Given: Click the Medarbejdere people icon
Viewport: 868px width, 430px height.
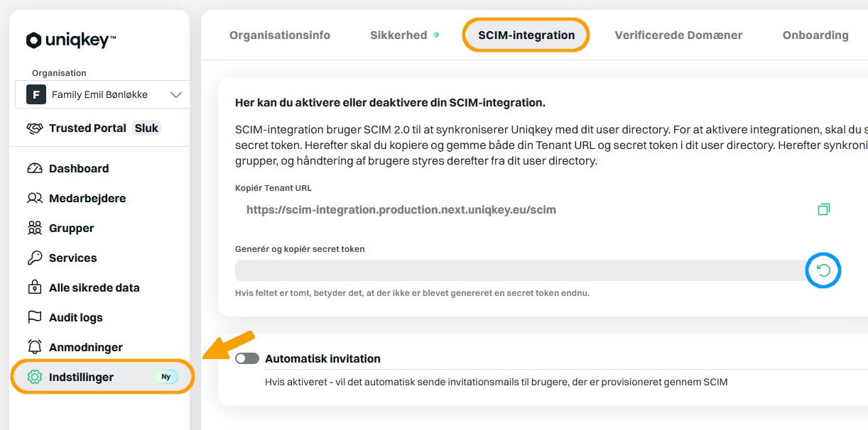Looking at the screenshot, I should tap(35, 199).
